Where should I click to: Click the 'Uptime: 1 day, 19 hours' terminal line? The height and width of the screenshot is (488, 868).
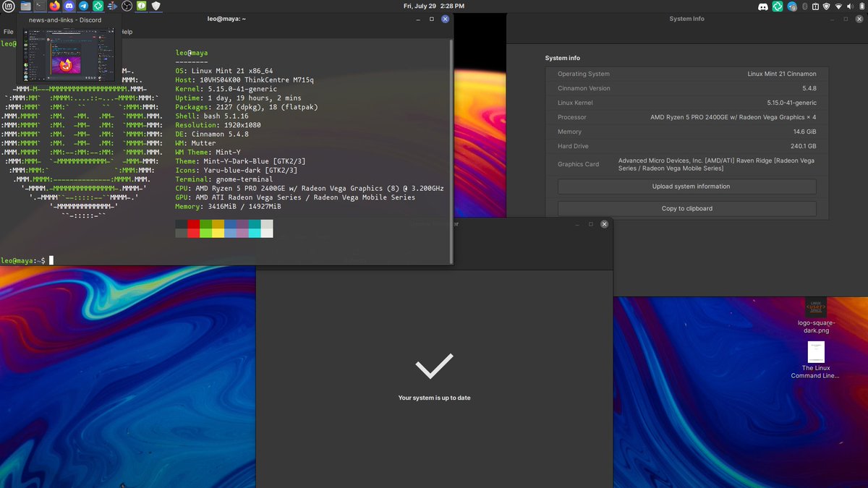tap(238, 98)
